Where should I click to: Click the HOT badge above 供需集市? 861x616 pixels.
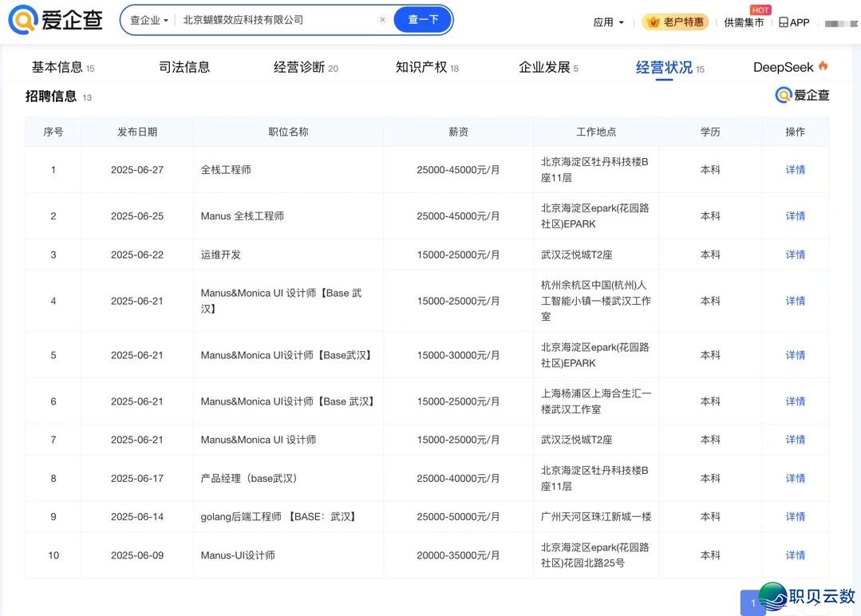click(x=760, y=10)
